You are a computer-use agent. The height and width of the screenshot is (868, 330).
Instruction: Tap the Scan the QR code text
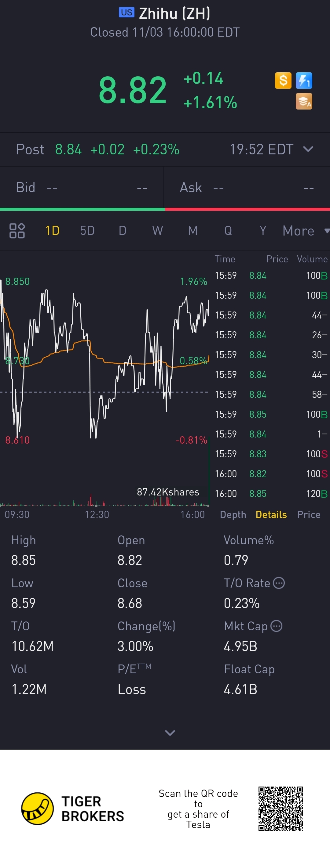pos(198,809)
